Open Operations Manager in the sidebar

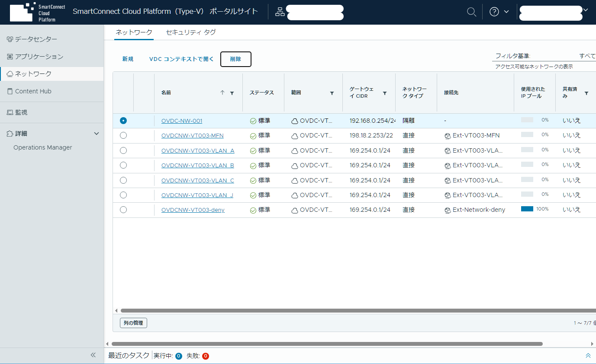43,147
